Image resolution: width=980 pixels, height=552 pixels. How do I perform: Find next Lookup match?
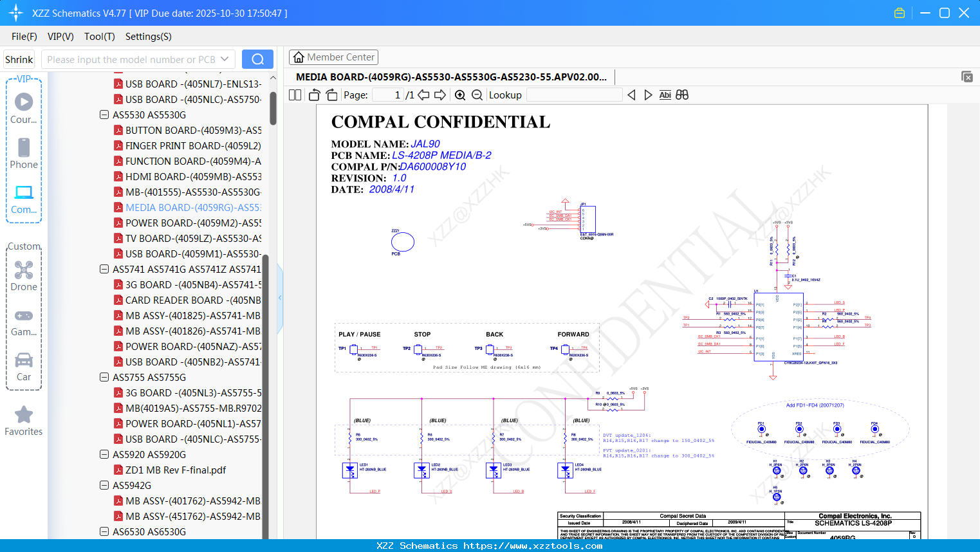pos(648,95)
